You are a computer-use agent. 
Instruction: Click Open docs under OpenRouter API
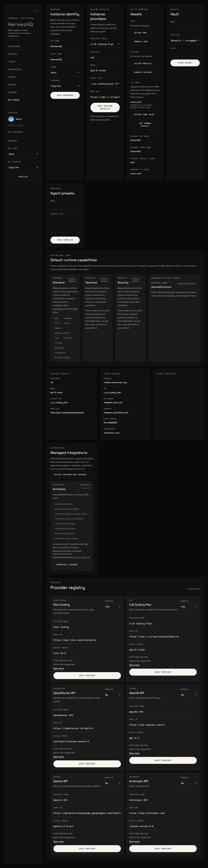59,757
